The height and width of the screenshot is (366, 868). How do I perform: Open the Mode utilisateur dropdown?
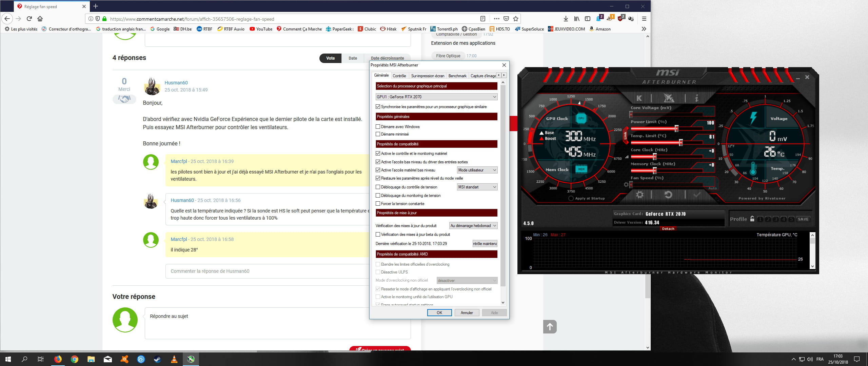click(477, 170)
